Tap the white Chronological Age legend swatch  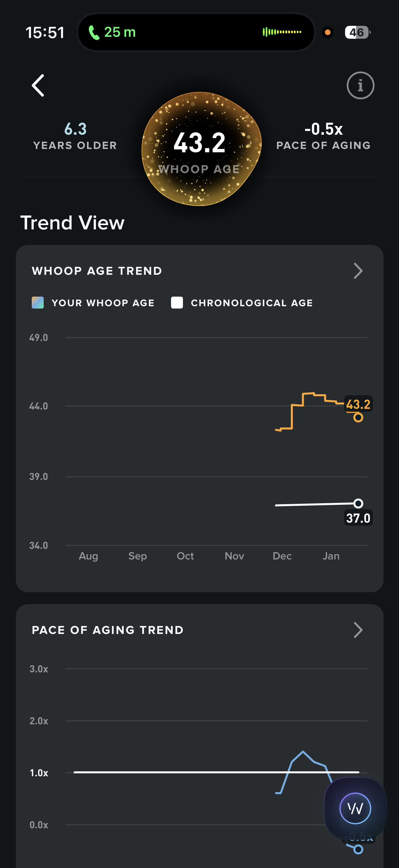pos(177,303)
